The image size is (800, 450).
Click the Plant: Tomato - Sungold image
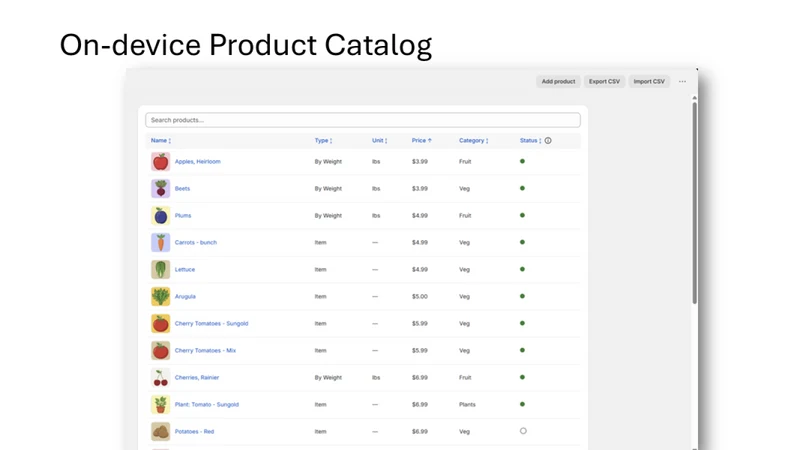click(x=160, y=405)
